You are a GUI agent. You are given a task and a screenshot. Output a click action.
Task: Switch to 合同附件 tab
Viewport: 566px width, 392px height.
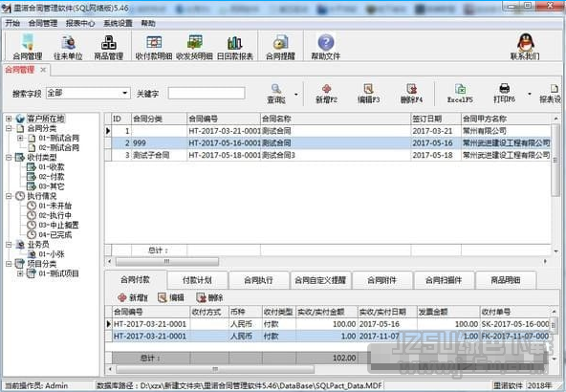(381, 280)
